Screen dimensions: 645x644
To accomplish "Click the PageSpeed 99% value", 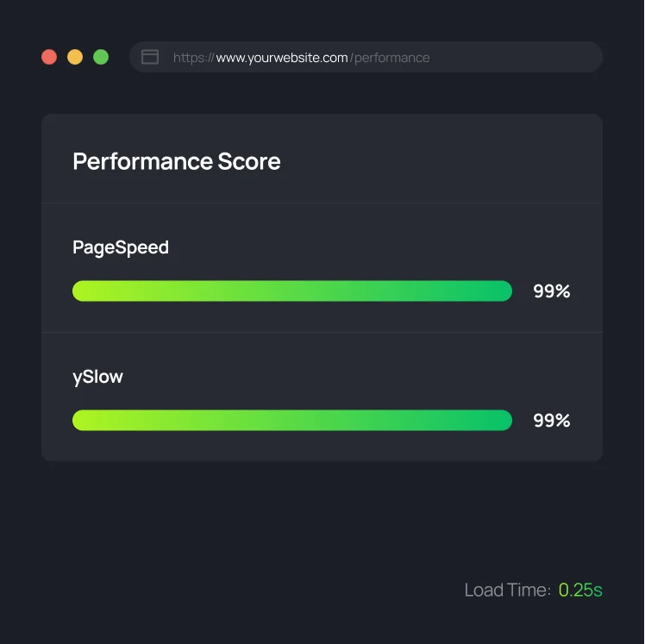I will point(552,291).
